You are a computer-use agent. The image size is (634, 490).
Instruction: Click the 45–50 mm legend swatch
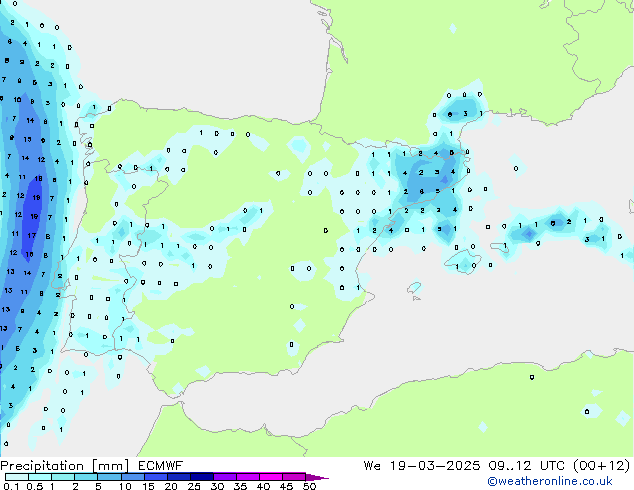[294, 477]
